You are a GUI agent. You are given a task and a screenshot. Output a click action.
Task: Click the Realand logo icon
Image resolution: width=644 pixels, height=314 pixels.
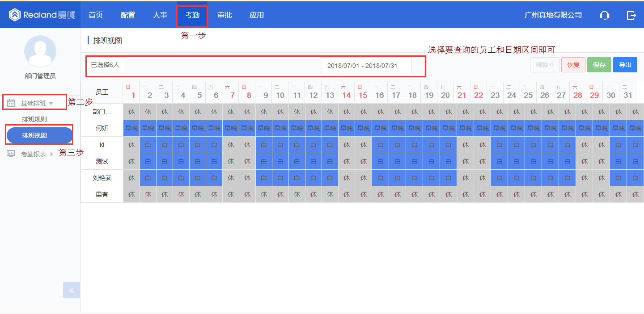pos(15,15)
